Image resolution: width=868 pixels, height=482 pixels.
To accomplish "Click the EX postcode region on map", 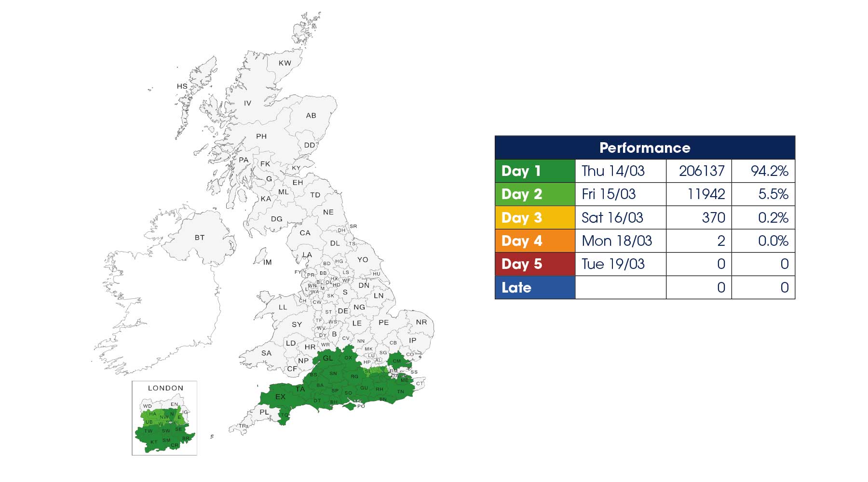I will point(280,397).
